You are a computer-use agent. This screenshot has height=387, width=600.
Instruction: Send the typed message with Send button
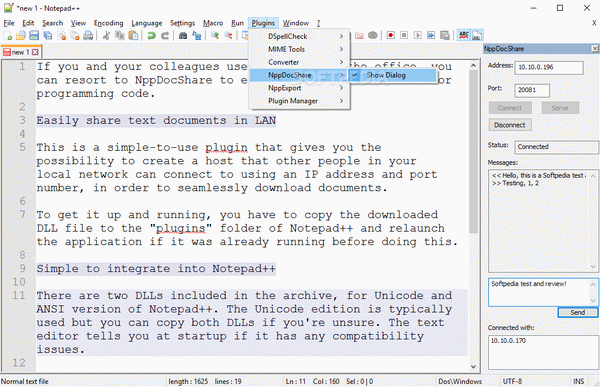(x=577, y=312)
